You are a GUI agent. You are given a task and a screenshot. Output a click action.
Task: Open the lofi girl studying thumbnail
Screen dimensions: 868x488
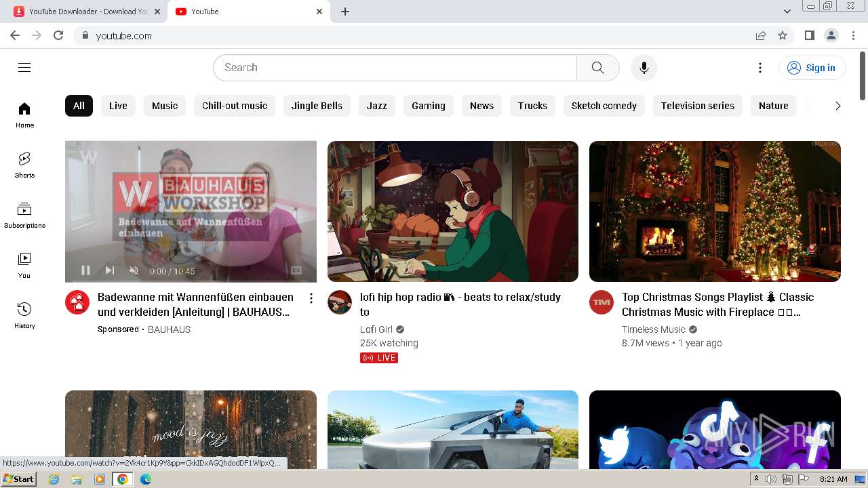point(453,211)
